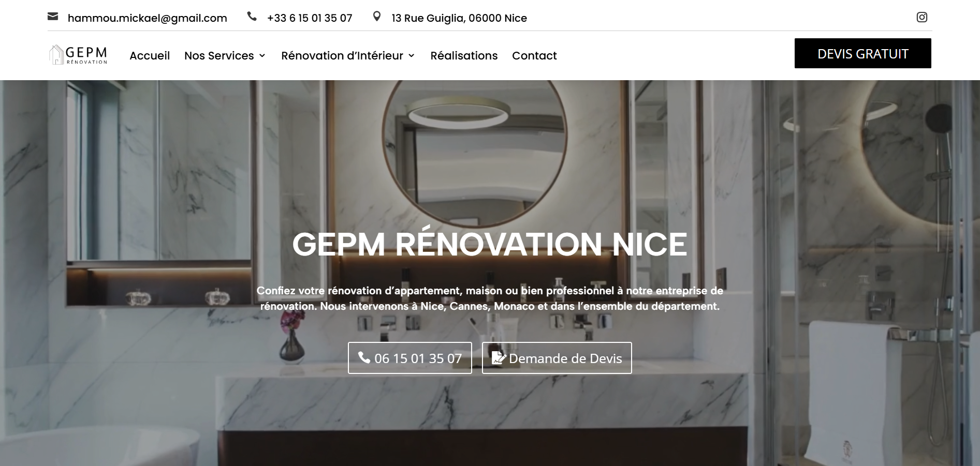Viewport: 980px width, 466px height.
Task: Open the Contact menu item
Action: (x=534, y=55)
